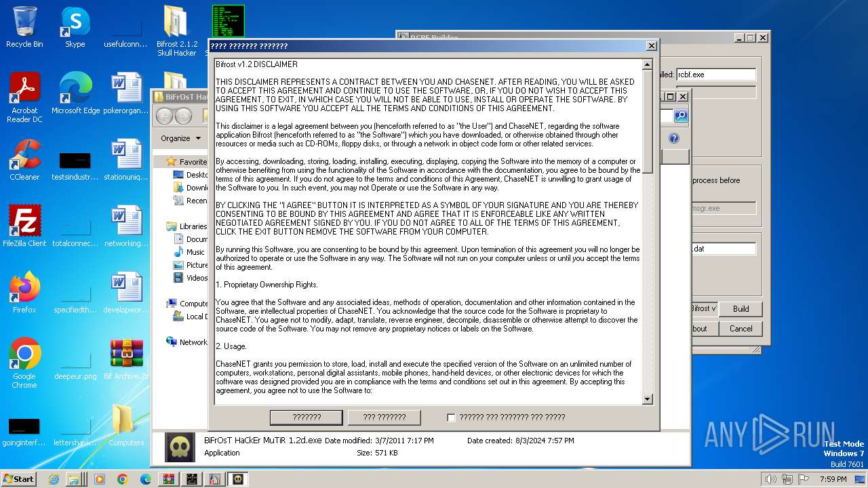The height and width of the screenshot is (488, 868).
Task: Open the Organize menu in Explorer
Action: (180, 138)
